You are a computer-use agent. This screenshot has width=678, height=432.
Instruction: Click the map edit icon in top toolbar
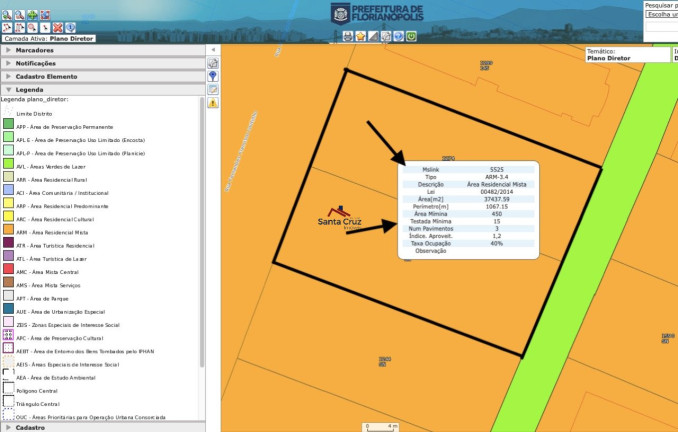[x=386, y=36]
